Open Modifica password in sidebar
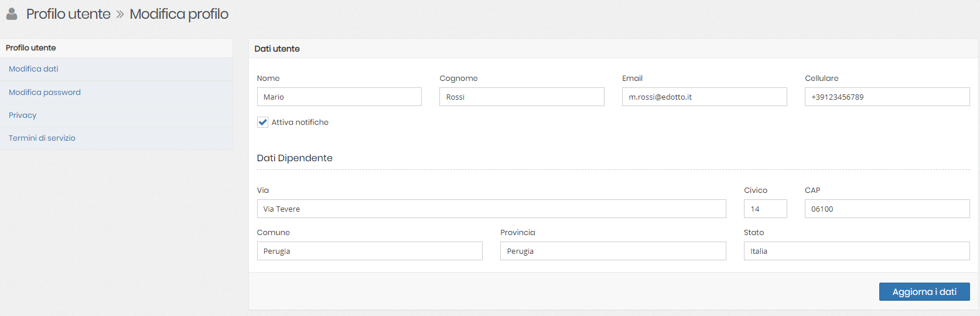The image size is (980, 316). (x=45, y=93)
